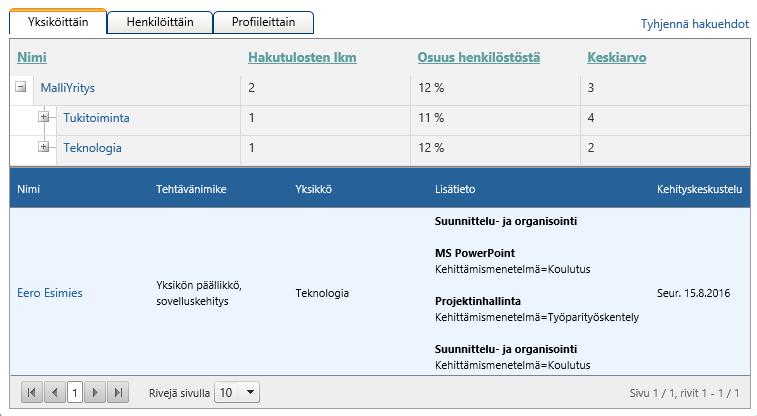Click the page number input field
Viewport: 757px width, 416px height.
pos(75,392)
